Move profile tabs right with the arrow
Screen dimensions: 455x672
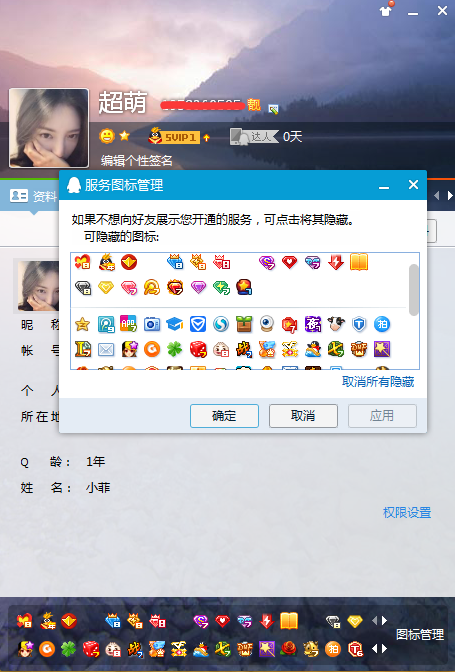coord(450,195)
